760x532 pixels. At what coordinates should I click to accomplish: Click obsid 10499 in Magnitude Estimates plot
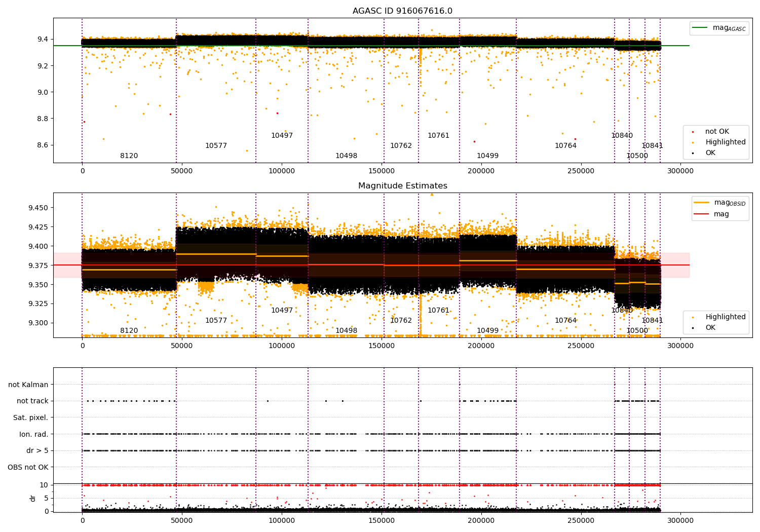(x=487, y=331)
